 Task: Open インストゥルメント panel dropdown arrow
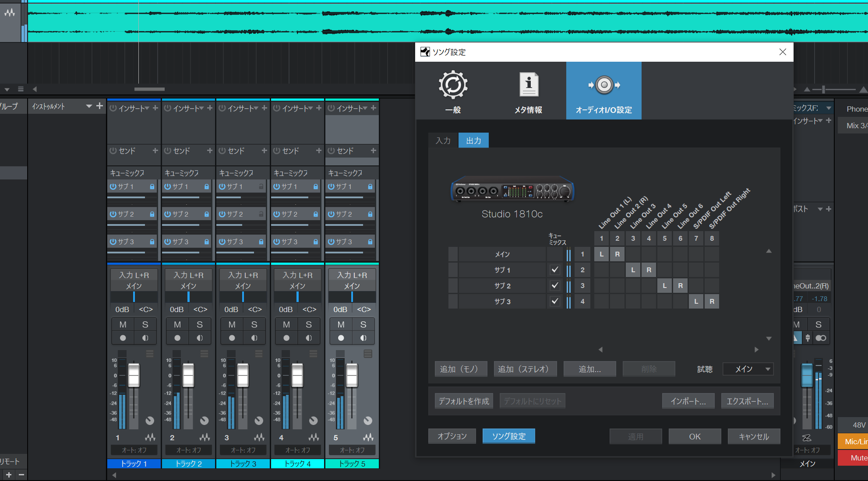click(89, 106)
